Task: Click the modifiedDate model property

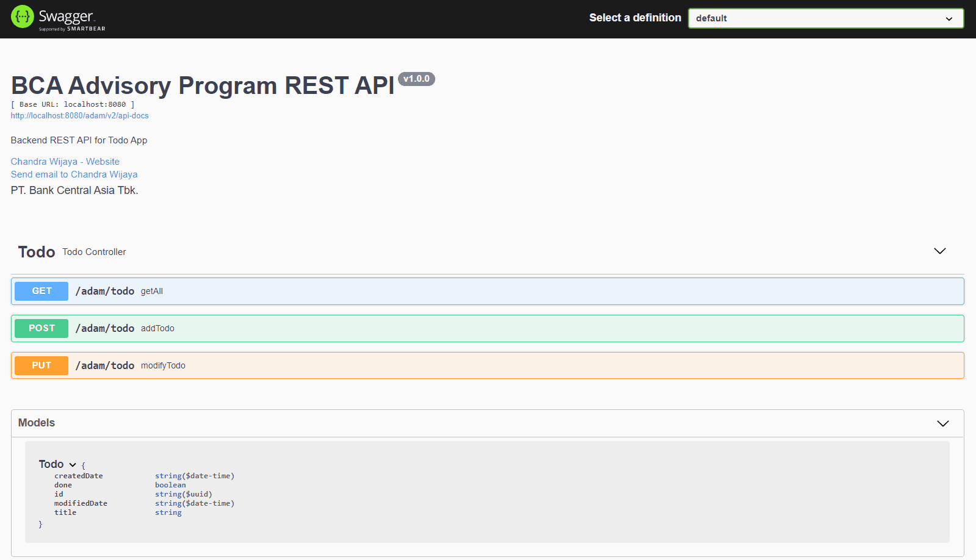Action: 81,503
